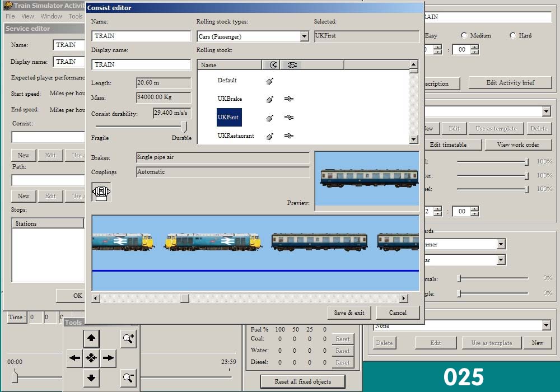
Task: Click the Tools pan left arrow
Action: (x=74, y=358)
